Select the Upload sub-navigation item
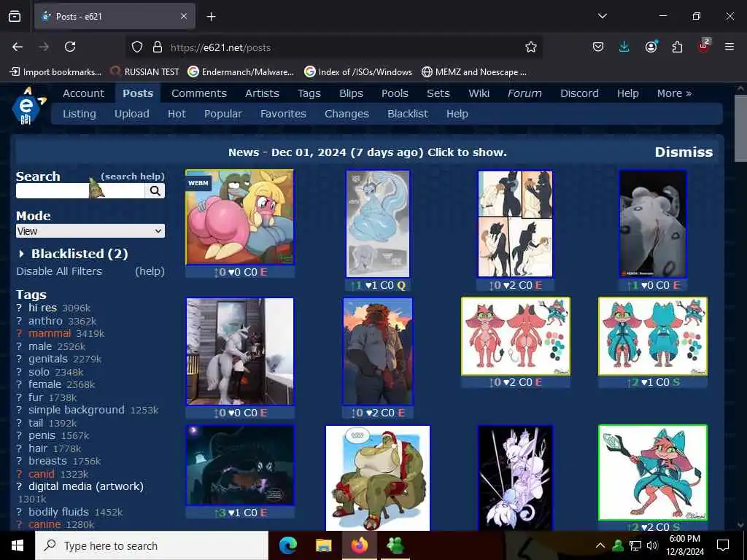The height and width of the screenshot is (560, 747). click(x=131, y=114)
